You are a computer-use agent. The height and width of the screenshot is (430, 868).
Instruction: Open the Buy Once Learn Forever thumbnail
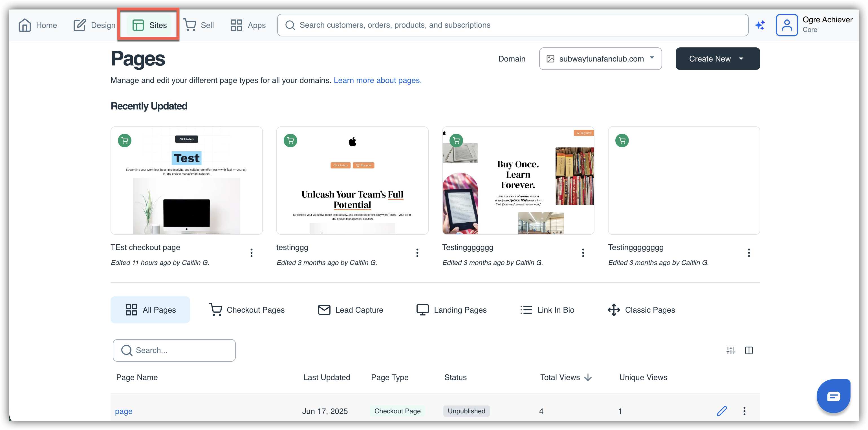518,180
